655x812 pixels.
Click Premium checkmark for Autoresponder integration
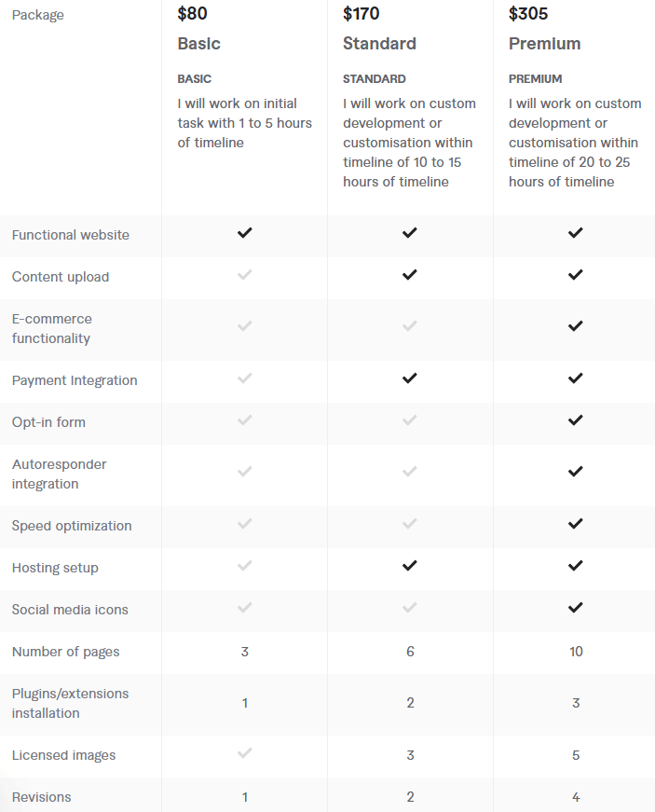[575, 472]
